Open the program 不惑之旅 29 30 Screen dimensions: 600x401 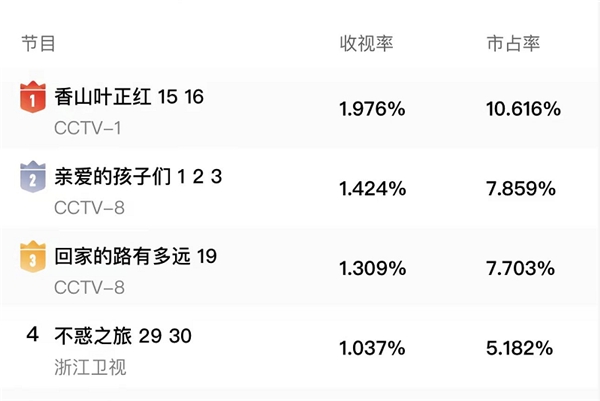pos(123,336)
